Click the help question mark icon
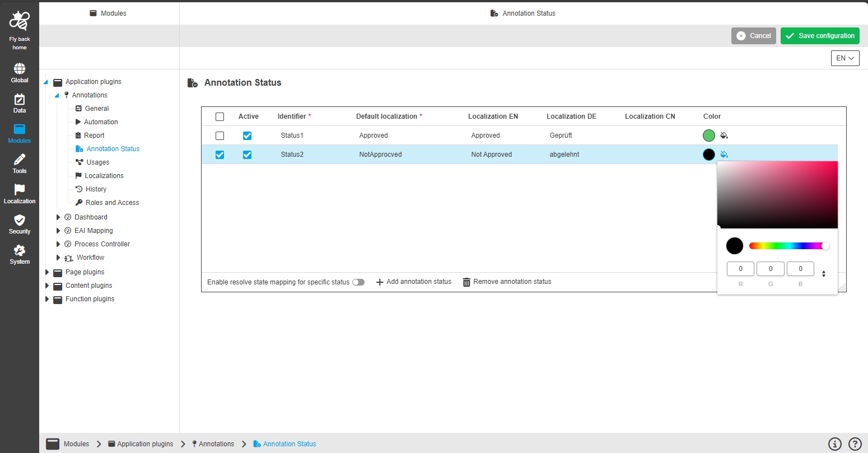 855,444
